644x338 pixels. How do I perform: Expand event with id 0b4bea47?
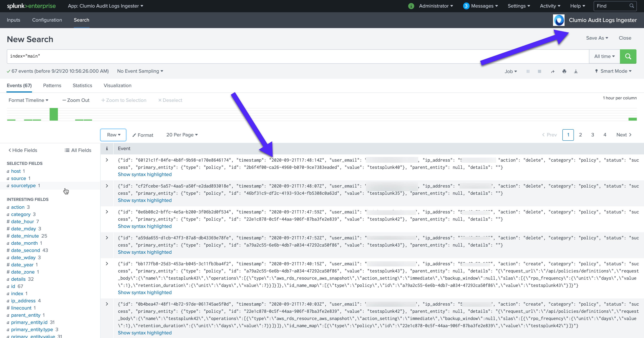107,304
